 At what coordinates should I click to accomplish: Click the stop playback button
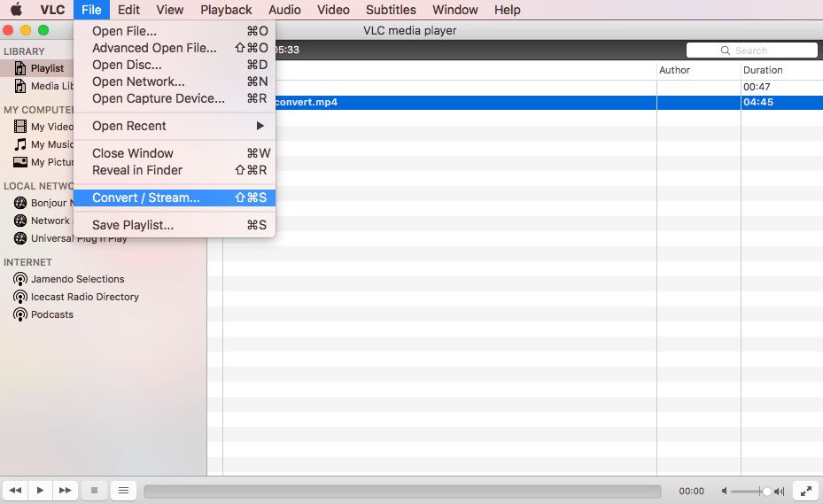(x=95, y=490)
